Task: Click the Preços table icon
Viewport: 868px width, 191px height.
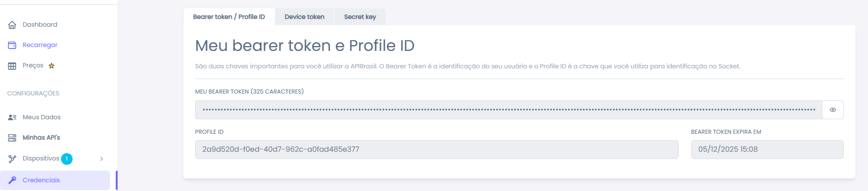Action: [x=12, y=66]
